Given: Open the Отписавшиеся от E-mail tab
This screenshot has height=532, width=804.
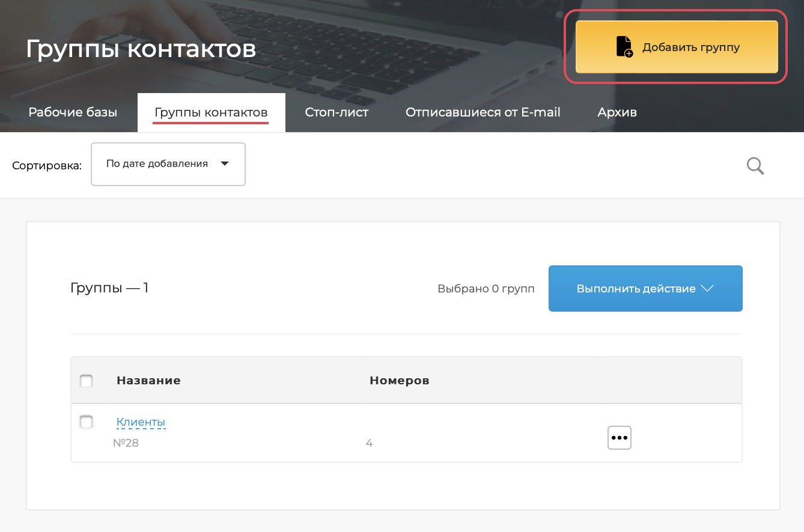Looking at the screenshot, I should pos(483,112).
